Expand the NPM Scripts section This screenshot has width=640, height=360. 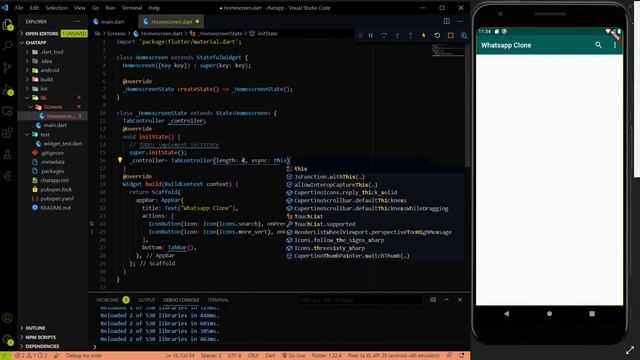click(53, 337)
